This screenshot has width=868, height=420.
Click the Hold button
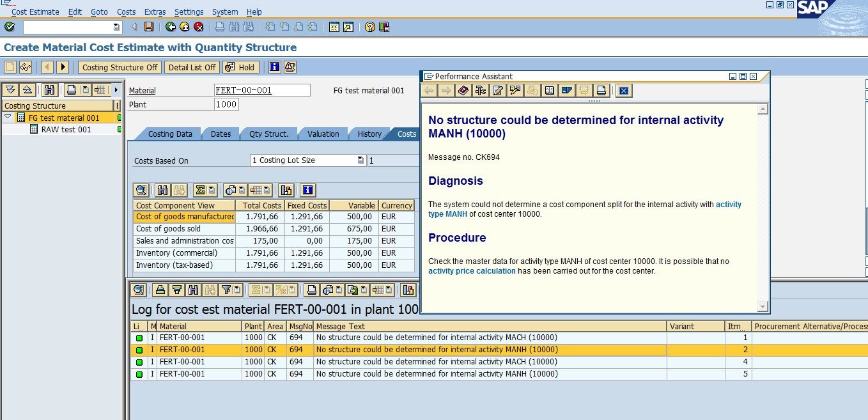[x=240, y=67]
